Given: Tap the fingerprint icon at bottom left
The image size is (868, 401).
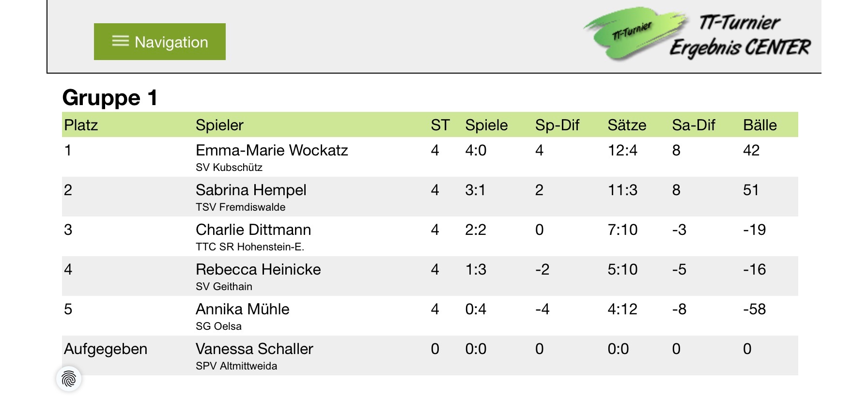Looking at the screenshot, I should click(x=69, y=379).
